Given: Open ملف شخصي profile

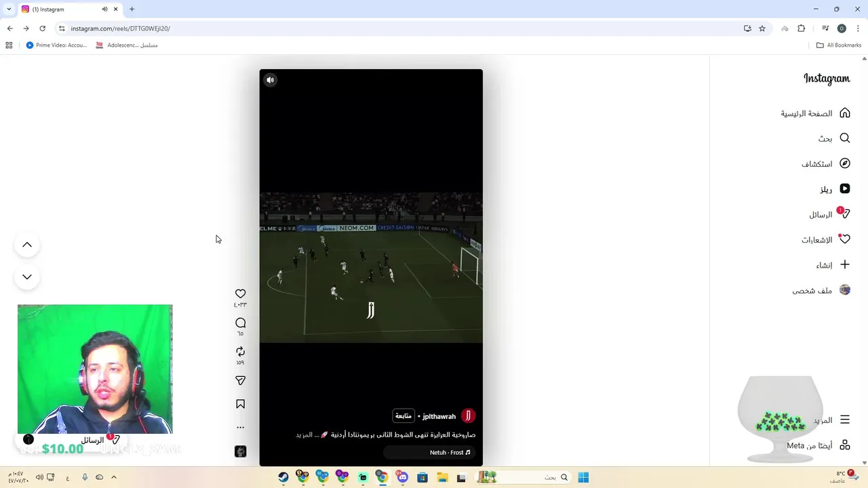Looking at the screenshot, I should [x=821, y=290].
